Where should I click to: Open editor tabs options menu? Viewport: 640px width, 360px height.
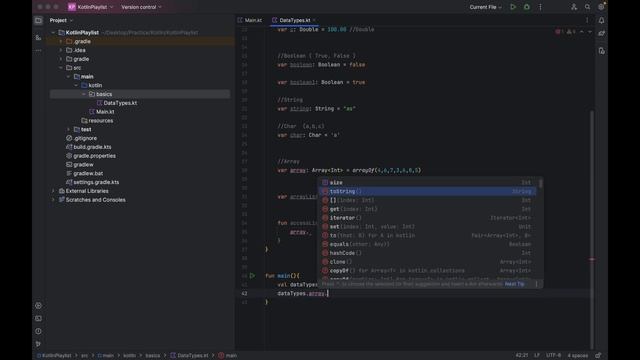pyautogui.click(x=587, y=20)
